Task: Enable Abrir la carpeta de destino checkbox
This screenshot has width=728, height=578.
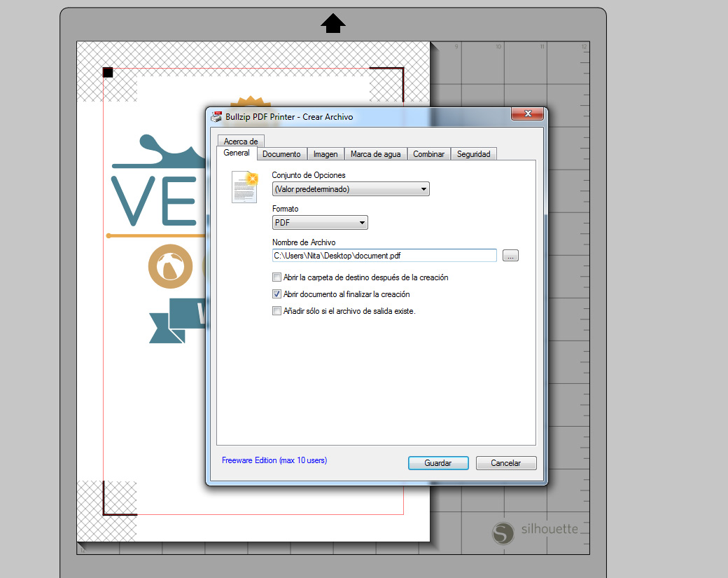Action: click(x=276, y=277)
